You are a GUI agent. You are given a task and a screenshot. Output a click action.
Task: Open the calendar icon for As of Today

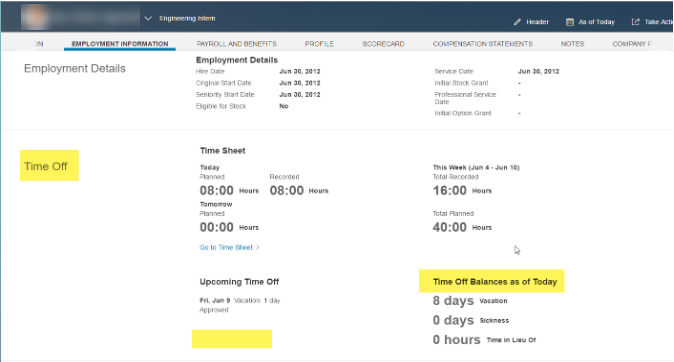tap(570, 22)
